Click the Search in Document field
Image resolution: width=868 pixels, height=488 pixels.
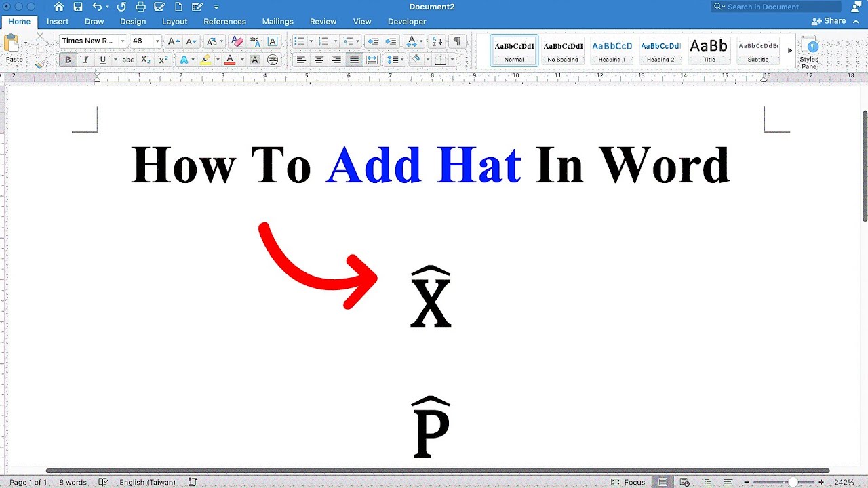(776, 7)
